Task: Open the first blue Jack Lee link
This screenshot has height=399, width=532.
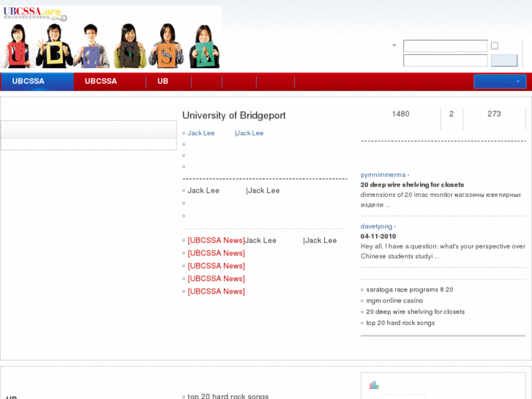Action: [x=201, y=133]
